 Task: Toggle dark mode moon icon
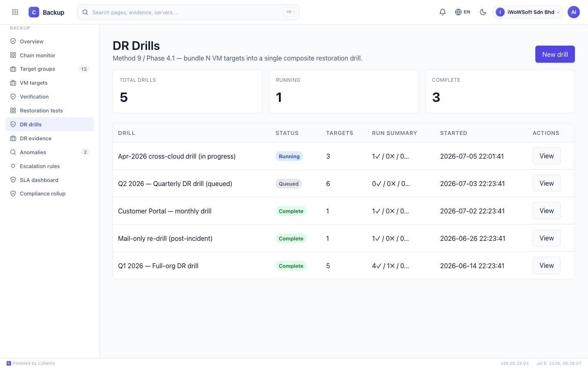pos(483,12)
